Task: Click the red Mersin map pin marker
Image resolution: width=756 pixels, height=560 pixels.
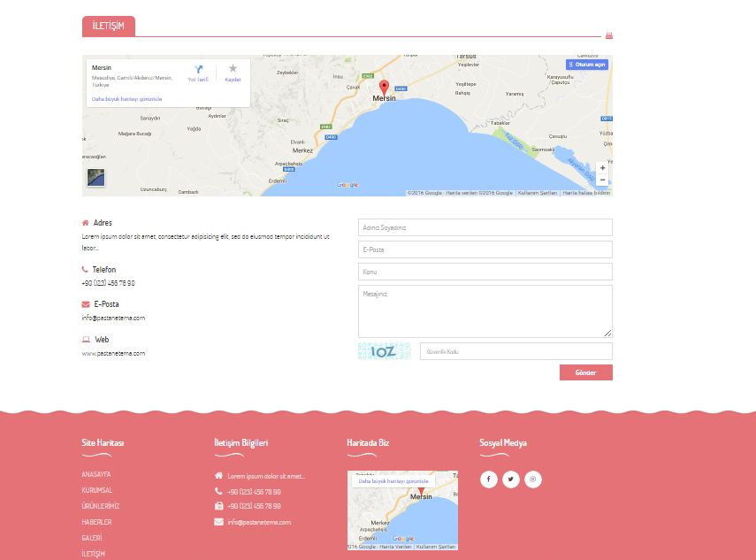Action: tap(384, 88)
